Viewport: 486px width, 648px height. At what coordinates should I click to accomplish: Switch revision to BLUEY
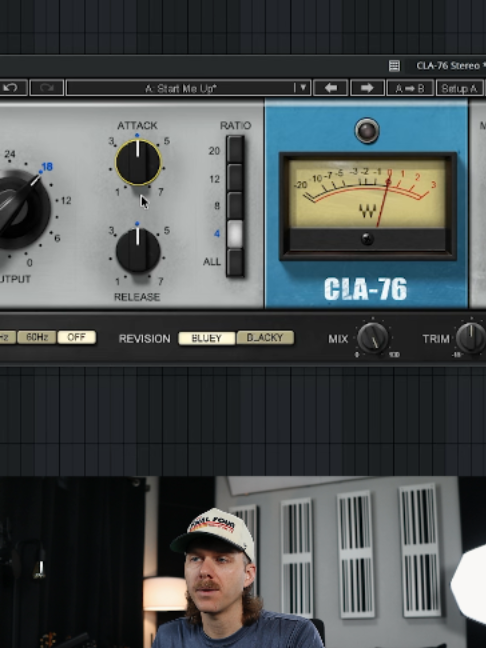tap(207, 338)
